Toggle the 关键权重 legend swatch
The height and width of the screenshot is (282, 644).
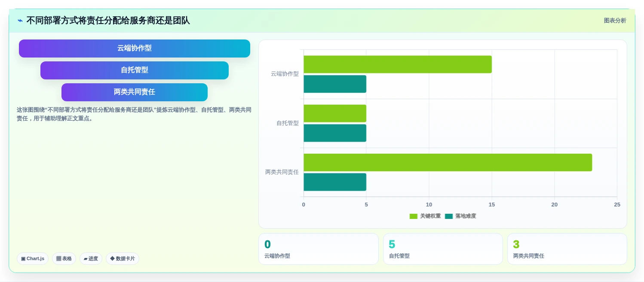coord(414,216)
